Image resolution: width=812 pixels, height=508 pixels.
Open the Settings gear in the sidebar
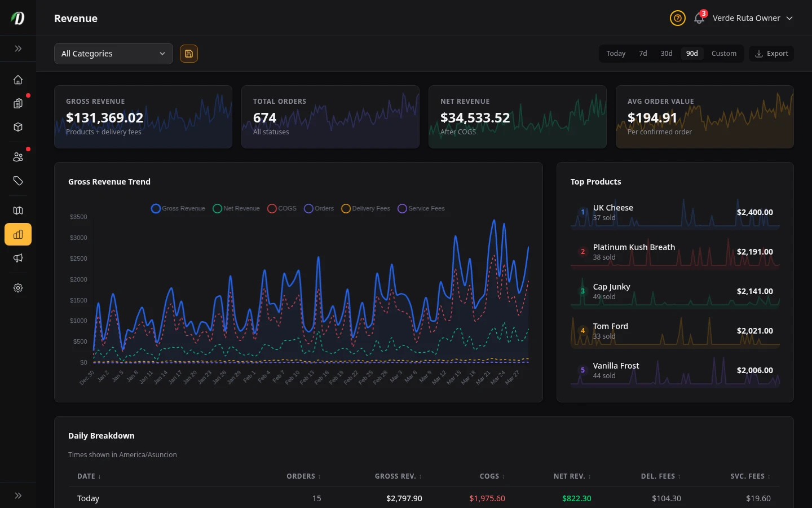[x=18, y=288]
